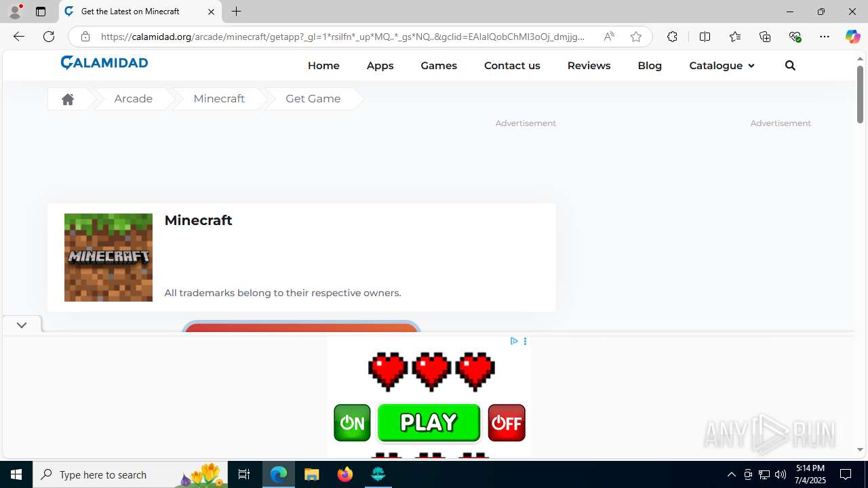Open Microsoft Edge from taskbar

[x=279, y=474]
